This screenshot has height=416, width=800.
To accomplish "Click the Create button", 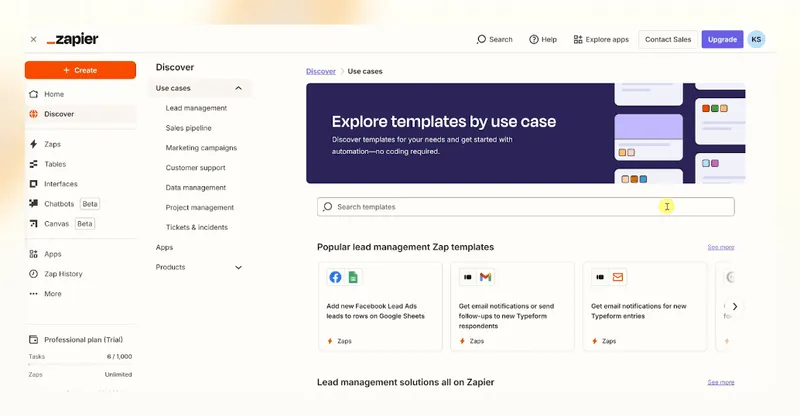I will (80, 70).
